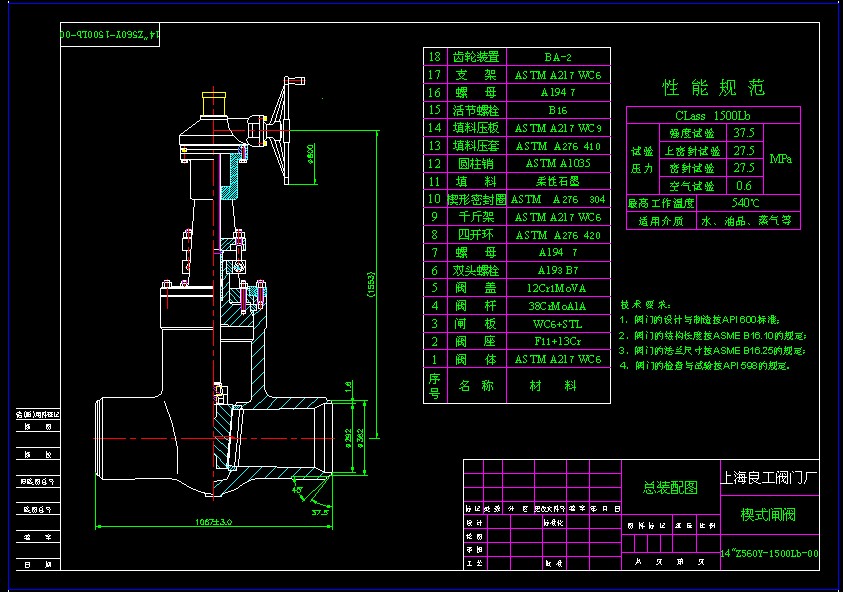Click the MPa unit cell
The width and height of the screenshot is (843, 592).
tap(783, 159)
